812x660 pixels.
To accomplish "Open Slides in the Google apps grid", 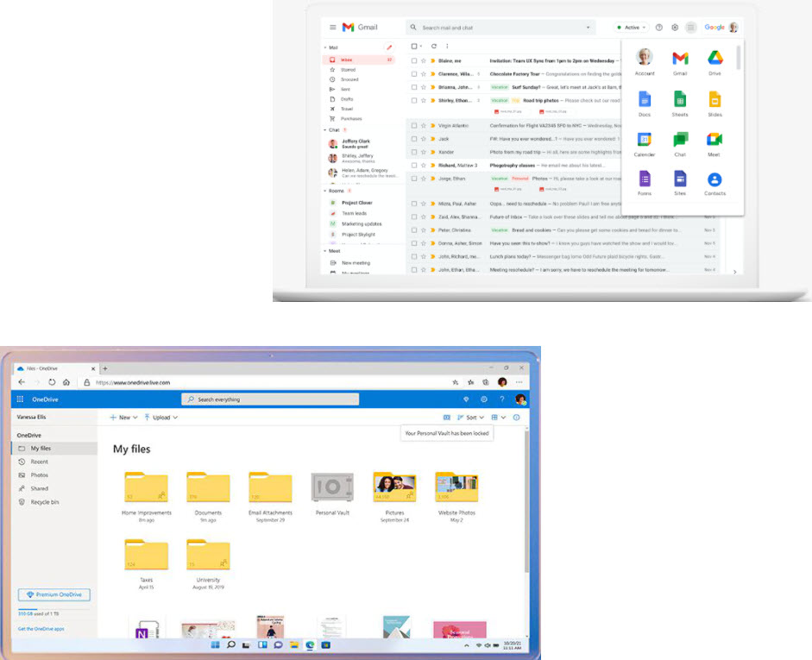I will coord(714,103).
